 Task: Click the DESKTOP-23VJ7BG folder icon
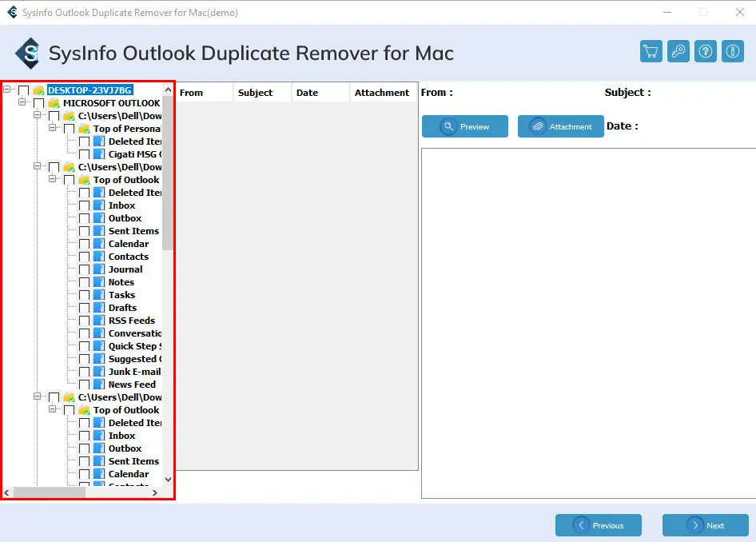click(39, 90)
